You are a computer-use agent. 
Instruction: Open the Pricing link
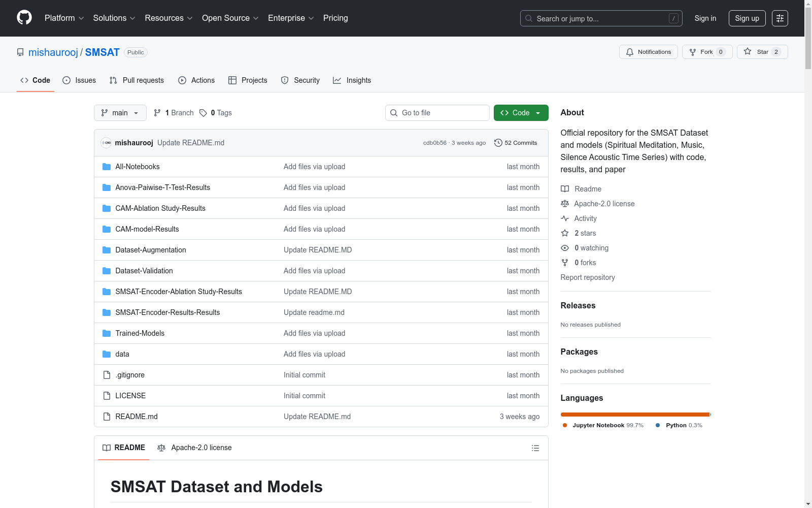point(335,18)
